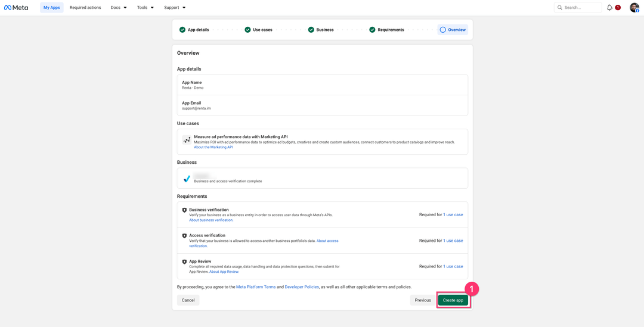Click the Cancel button
Viewport: 644px width, 327px height.
[188, 300]
